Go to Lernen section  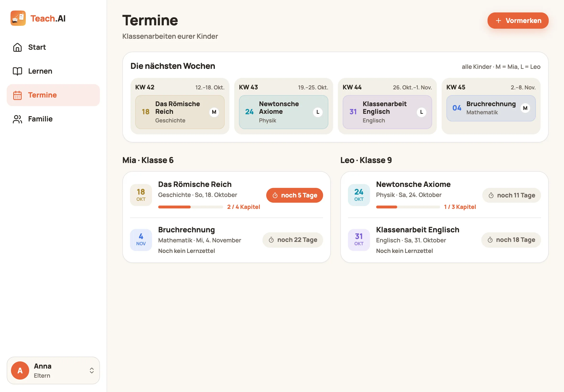click(x=53, y=71)
